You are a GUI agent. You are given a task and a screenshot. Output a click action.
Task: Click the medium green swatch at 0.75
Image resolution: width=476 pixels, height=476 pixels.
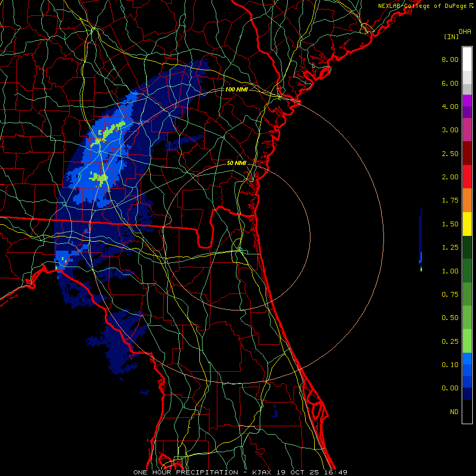click(467, 294)
